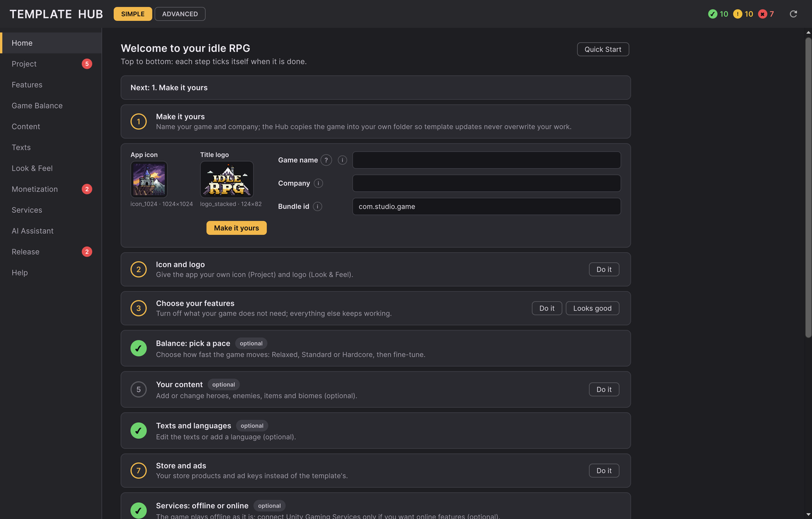Screen dimensions: 812x519
Task: Click the App icon castle thumbnail
Action: 149,179
